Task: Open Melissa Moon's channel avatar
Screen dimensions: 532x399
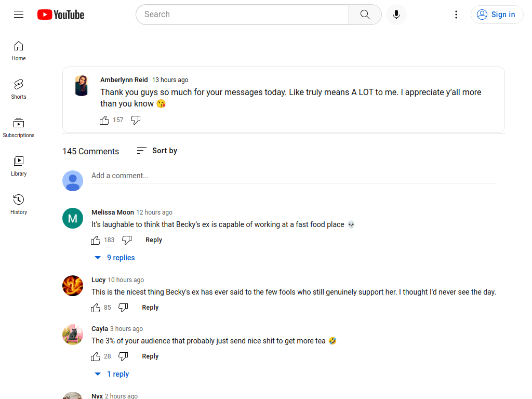Action: tap(73, 218)
